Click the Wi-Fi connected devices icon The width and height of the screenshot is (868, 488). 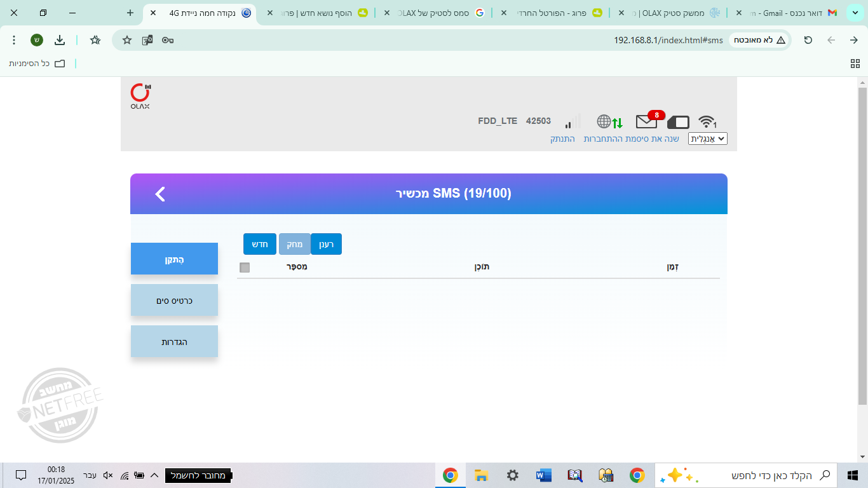(707, 121)
